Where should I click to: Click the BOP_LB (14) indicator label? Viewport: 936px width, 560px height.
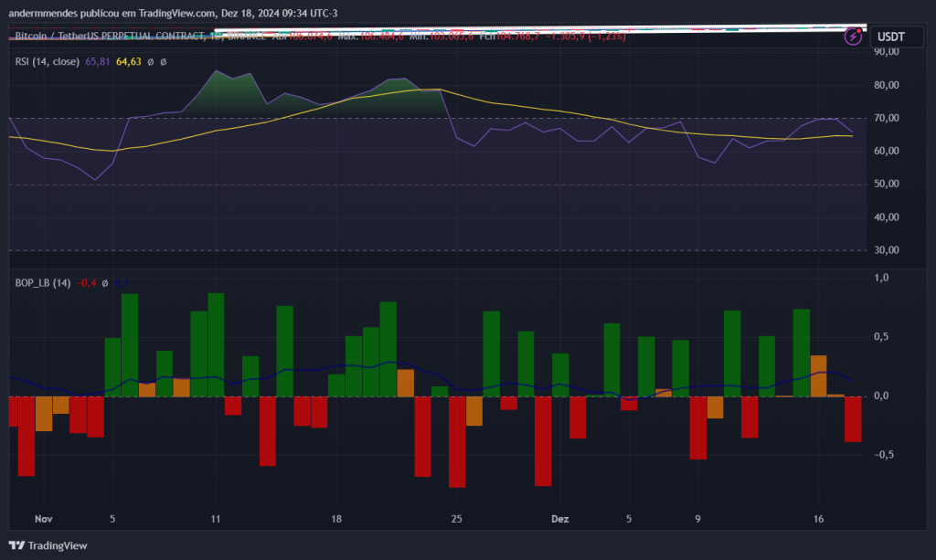[43, 282]
